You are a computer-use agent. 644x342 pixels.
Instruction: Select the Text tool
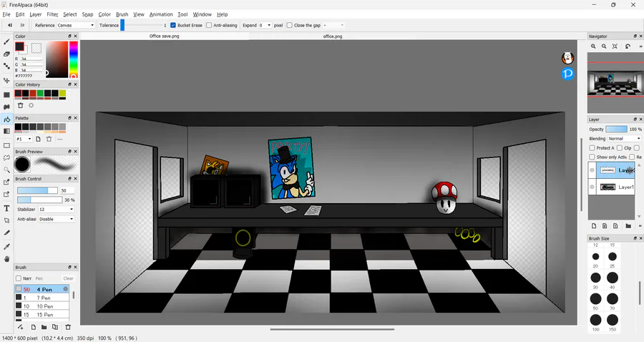coord(6,208)
